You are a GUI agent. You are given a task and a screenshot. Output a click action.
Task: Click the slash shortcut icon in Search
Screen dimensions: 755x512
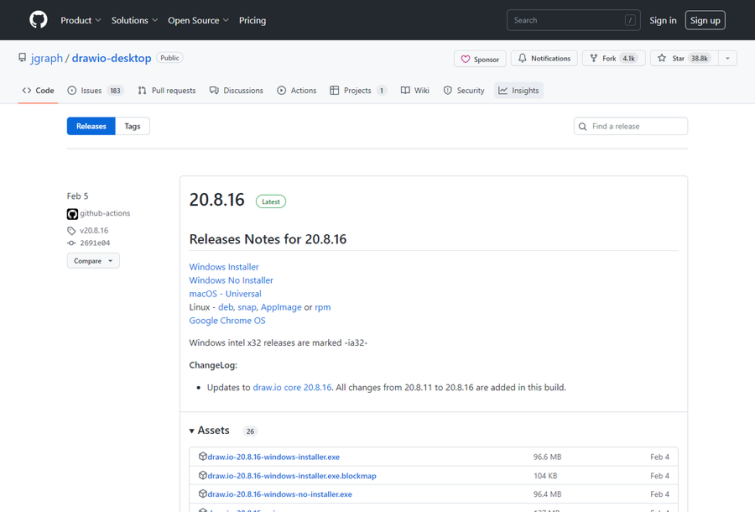point(630,20)
